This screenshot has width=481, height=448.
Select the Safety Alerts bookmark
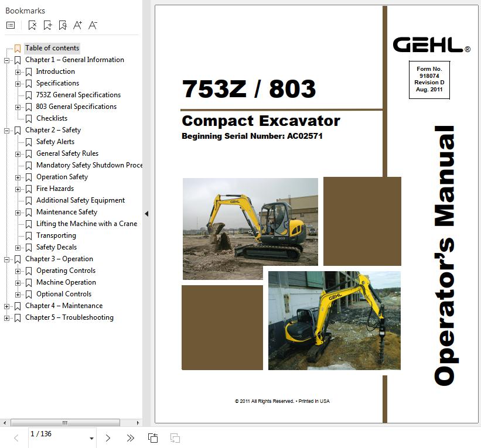pyautogui.click(x=55, y=142)
